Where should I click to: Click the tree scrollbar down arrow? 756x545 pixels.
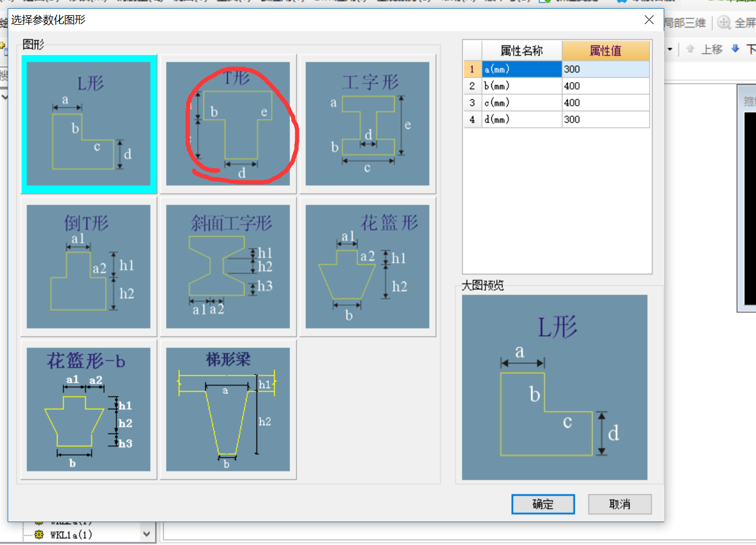pos(146,534)
